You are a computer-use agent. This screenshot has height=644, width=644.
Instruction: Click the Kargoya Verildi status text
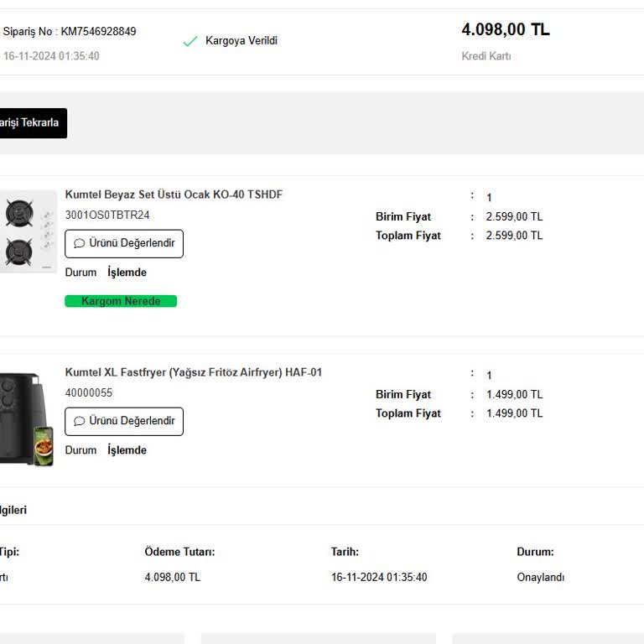point(241,40)
